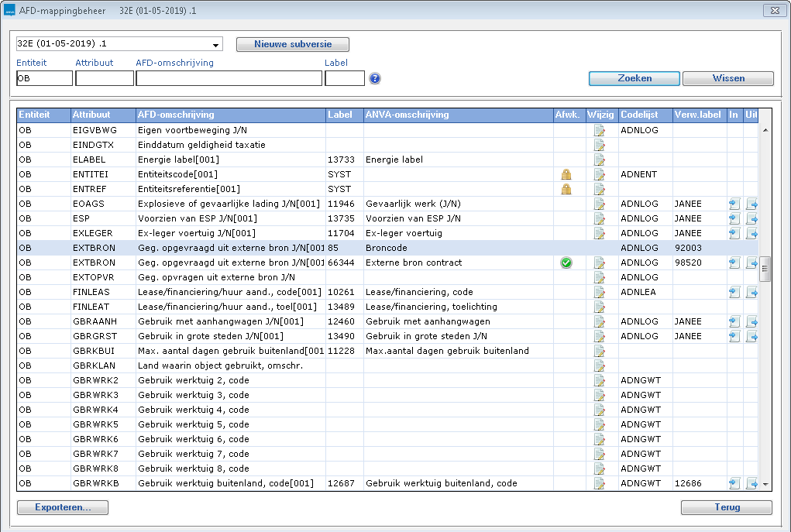Screen dimensions: 791x532
Task: Click lock icon on ENTREF row
Action: [x=566, y=189]
